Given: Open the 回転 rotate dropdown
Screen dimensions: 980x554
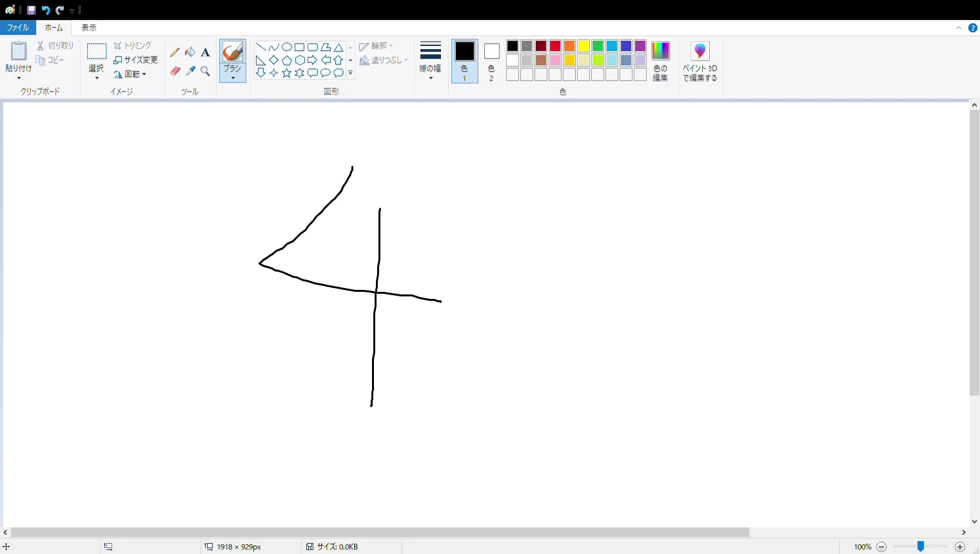Looking at the screenshot, I should tap(130, 74).
